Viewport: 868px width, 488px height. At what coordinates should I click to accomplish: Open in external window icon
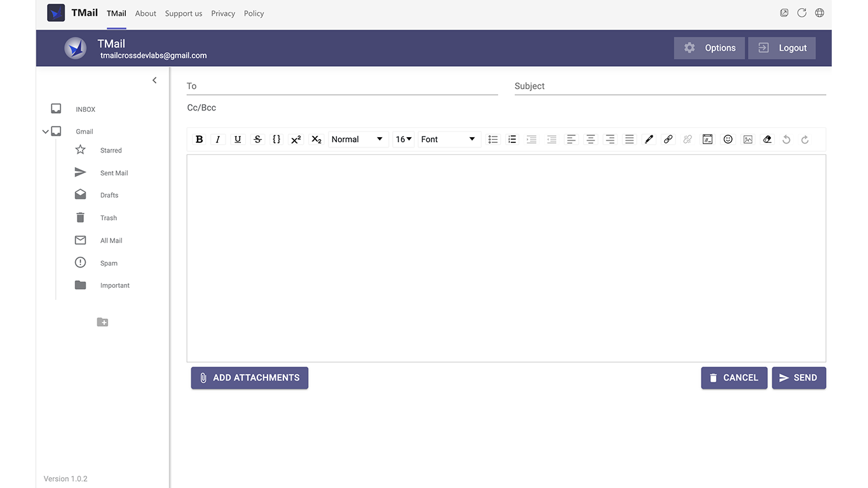coord(784,13)
